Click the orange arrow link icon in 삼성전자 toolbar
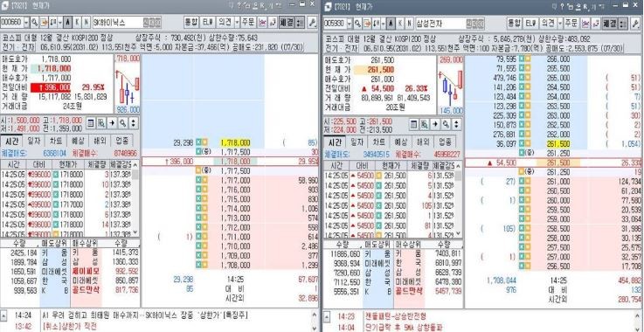The height and width of the screenshot is (332, 644). point(367,23)
